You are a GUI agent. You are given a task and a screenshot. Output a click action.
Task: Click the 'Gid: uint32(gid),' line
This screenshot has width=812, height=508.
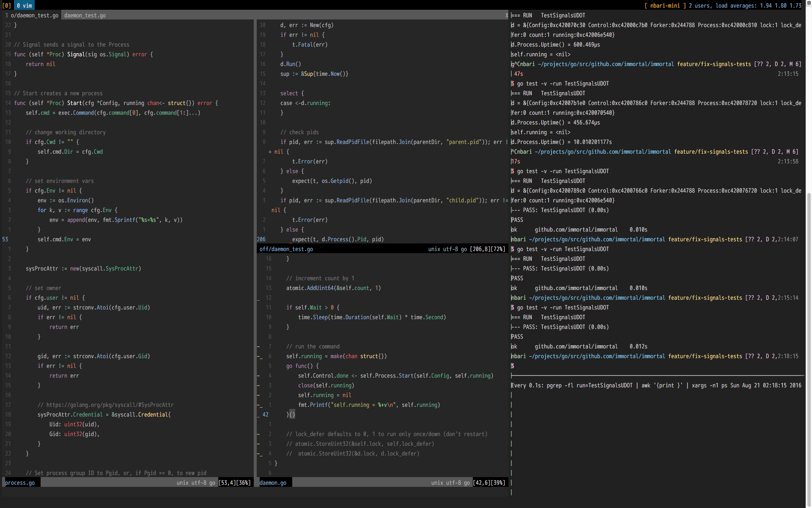tap(74, 434)
